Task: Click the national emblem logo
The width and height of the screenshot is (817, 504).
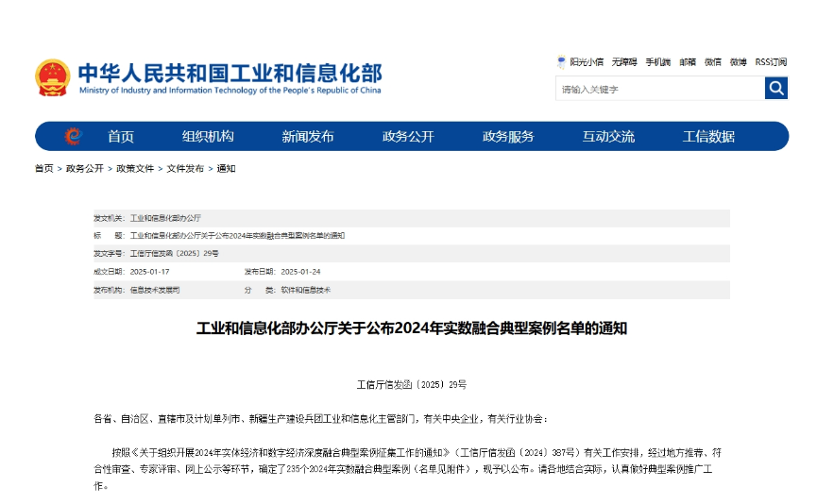Action: coord(53,77)
